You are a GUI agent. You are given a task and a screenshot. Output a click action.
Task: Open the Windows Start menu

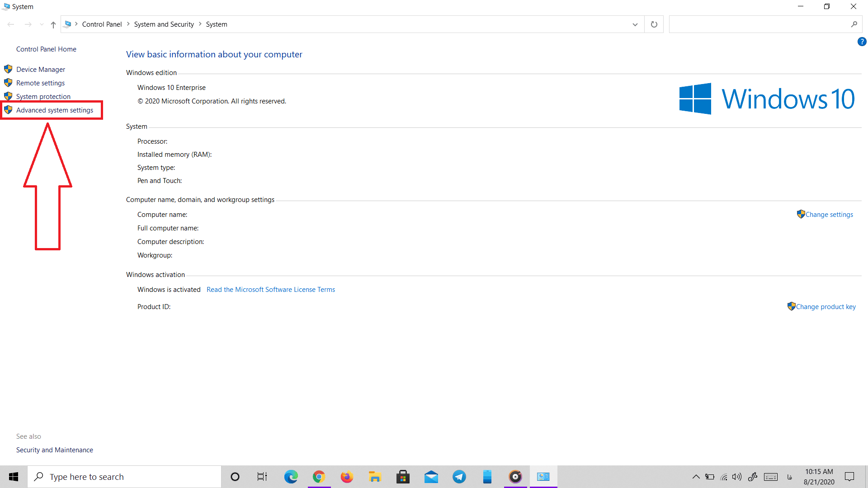point(14,477)
